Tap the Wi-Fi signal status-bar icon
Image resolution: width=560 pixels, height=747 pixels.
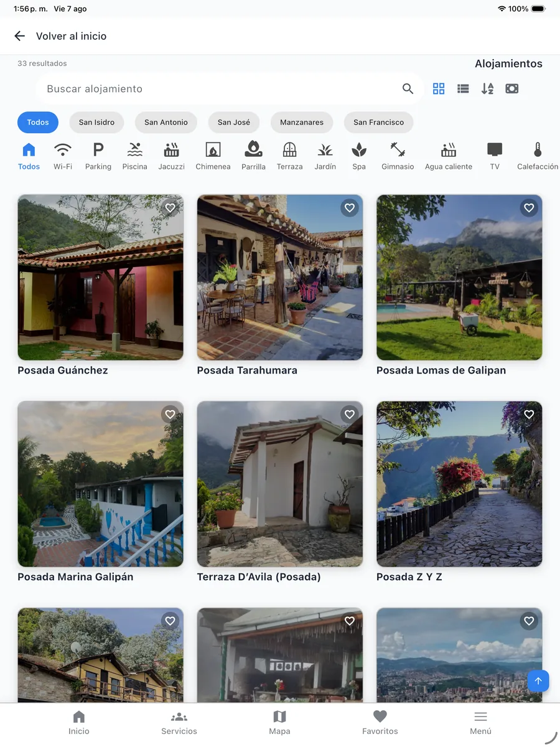tap(502, 9)
